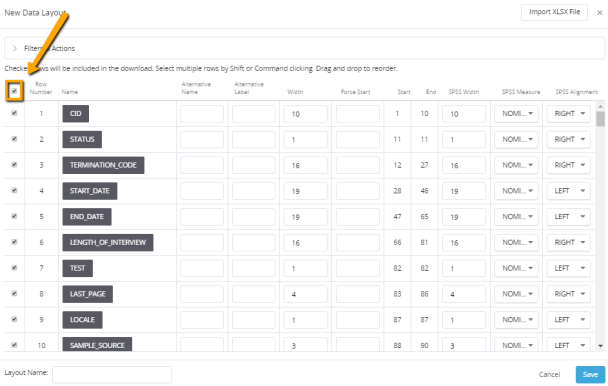608x386 pixels.
Task: Open SPSS Measure dropdown for LOCALE
Action: (x=516, y=320)
